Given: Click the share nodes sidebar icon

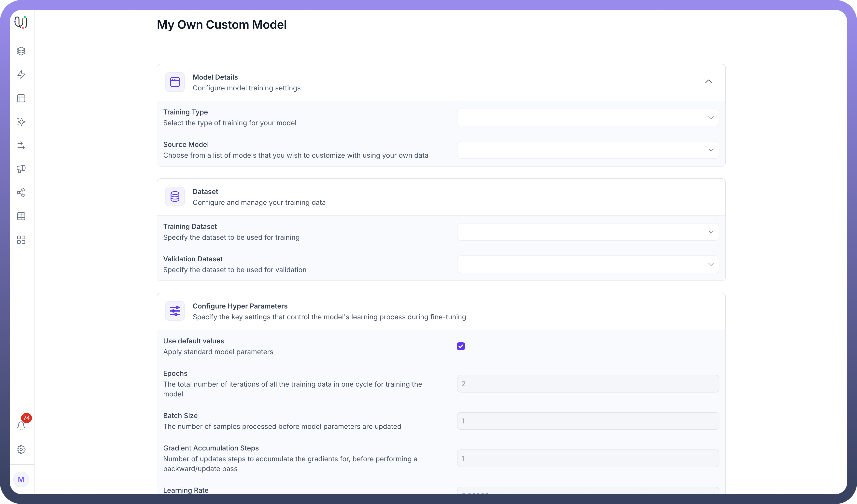Looking at the screenshot, I should (x=21, y=193).
